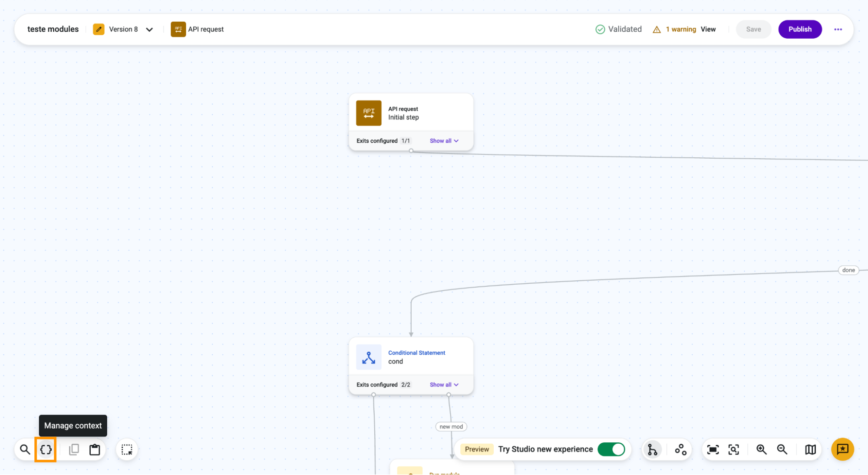Viewport: 868px width, 475px height.
Task: Click the warning triangle icon
Action: [x=657, y=30]
